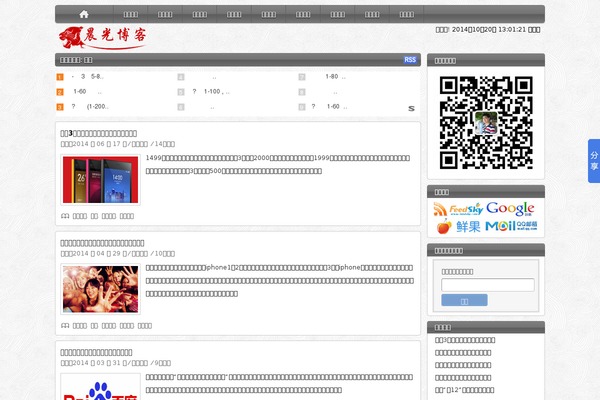Open the post title dated 2014-04-29

coord(102,243)
